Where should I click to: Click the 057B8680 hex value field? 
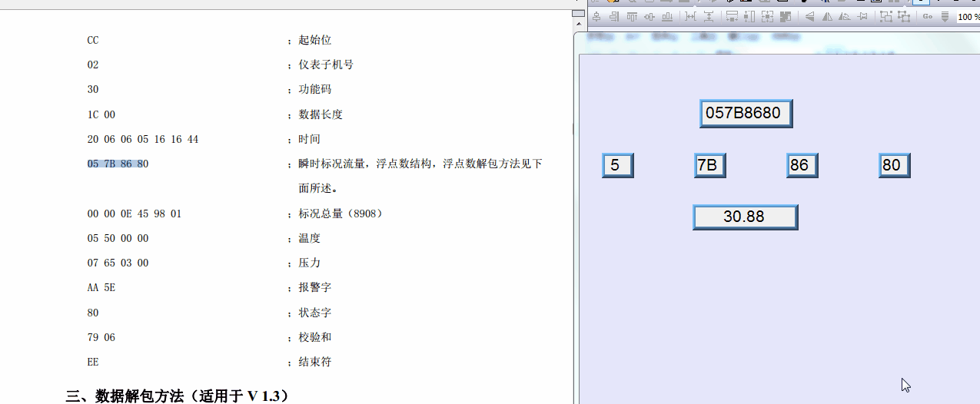[x=745, y=114]
